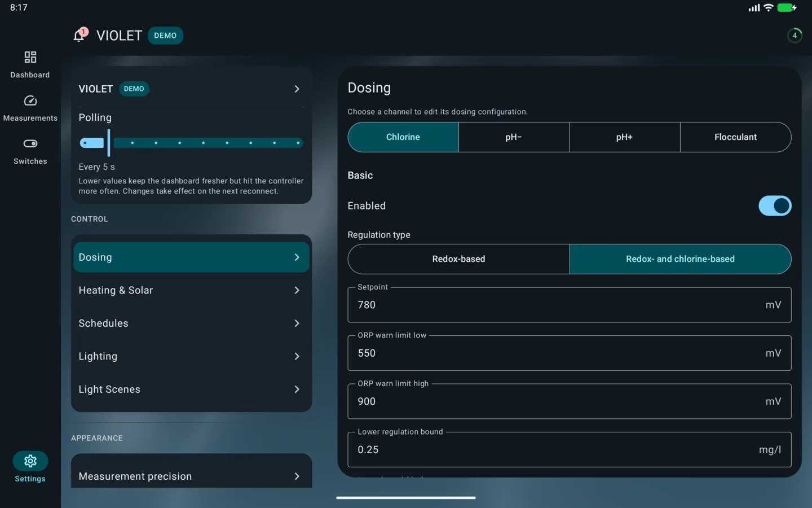
Task: Expand the VIOLET controller row chevron
Action: 297,89
